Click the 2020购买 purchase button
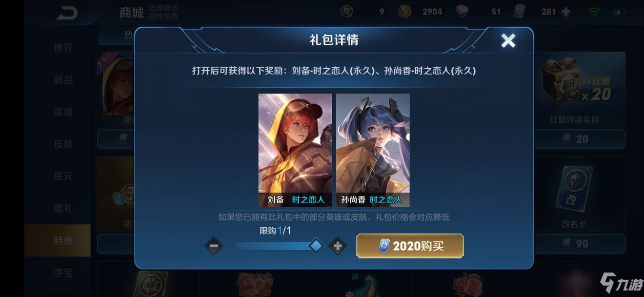 [x=410, y=246]
